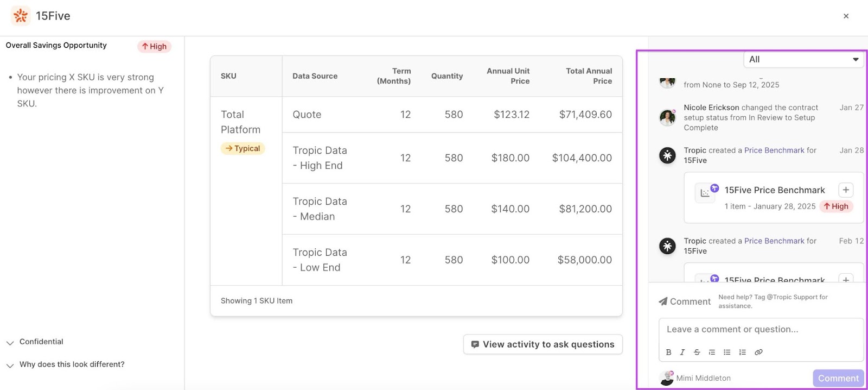
Task: Select Tropic Data - Median row
Action: [320, 209]
